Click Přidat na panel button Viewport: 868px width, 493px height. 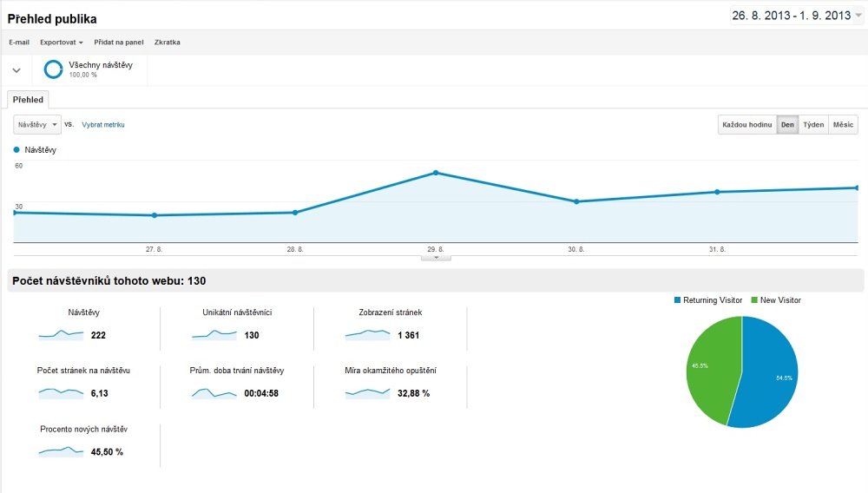[x=118, y=42]
